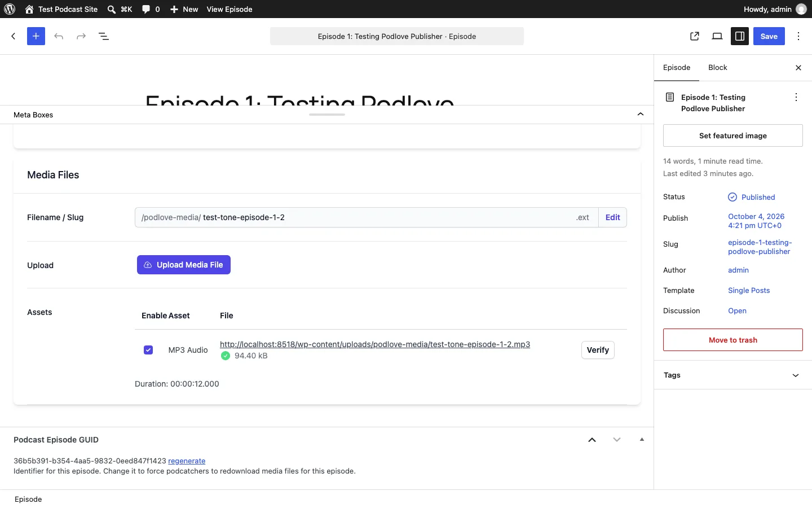Go back with the editor back arrow
The image size is (812, 508).
pyautogui.click(x=14, y=36)
